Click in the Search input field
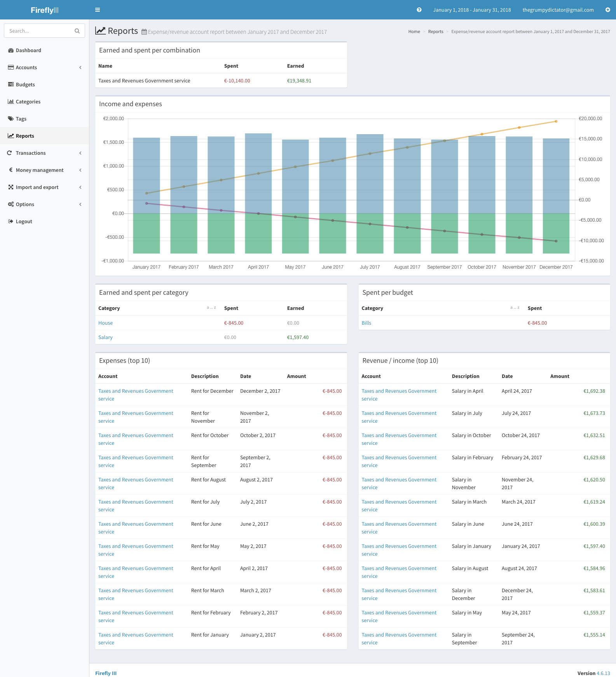616x677 pixels. click(39, 31)
